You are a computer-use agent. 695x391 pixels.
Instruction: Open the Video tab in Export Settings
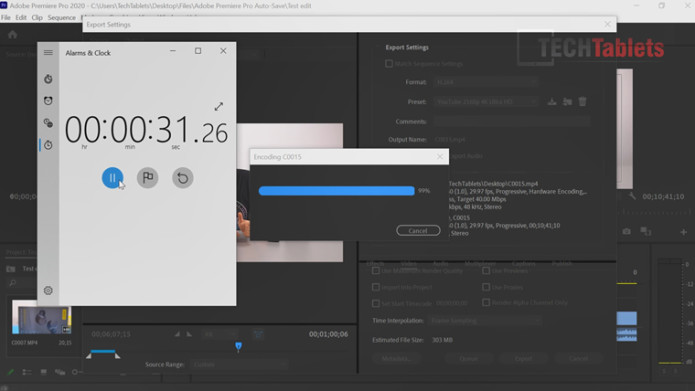(408, 264)
